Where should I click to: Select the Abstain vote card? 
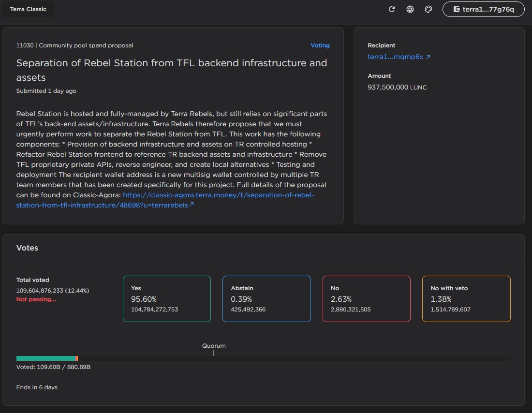266,299
